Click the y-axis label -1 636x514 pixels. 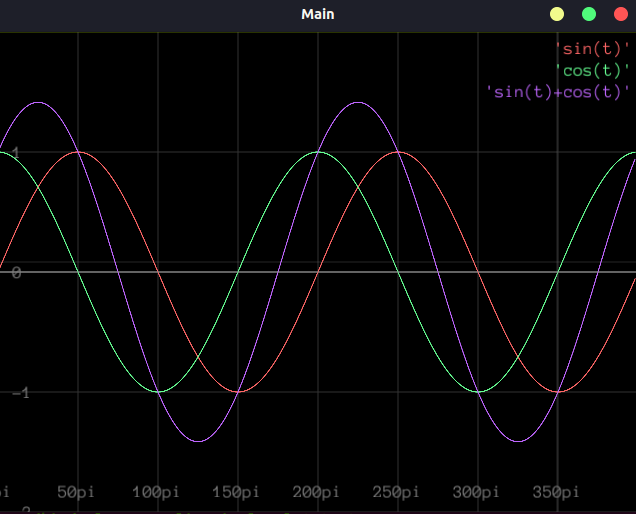click(20, 393)
